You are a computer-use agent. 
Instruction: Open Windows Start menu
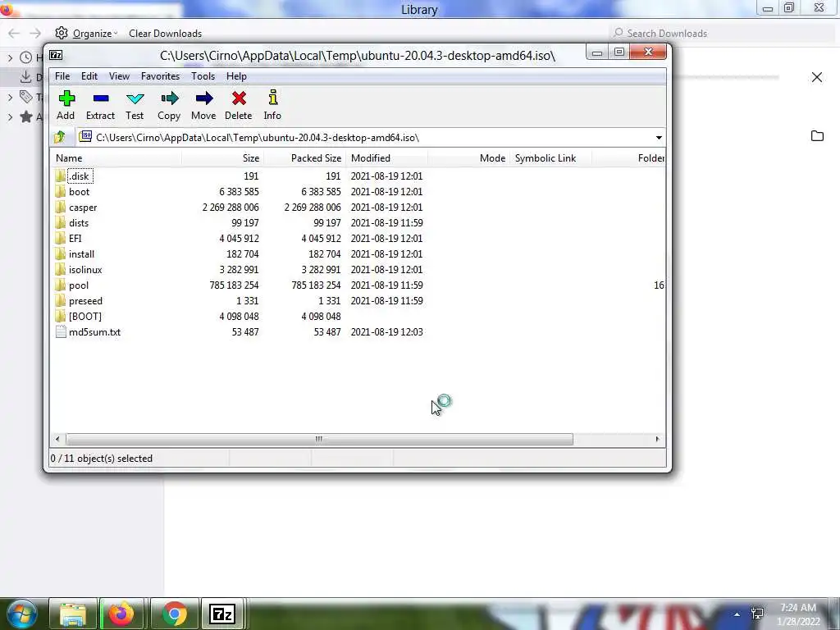[x=21, y=614]
